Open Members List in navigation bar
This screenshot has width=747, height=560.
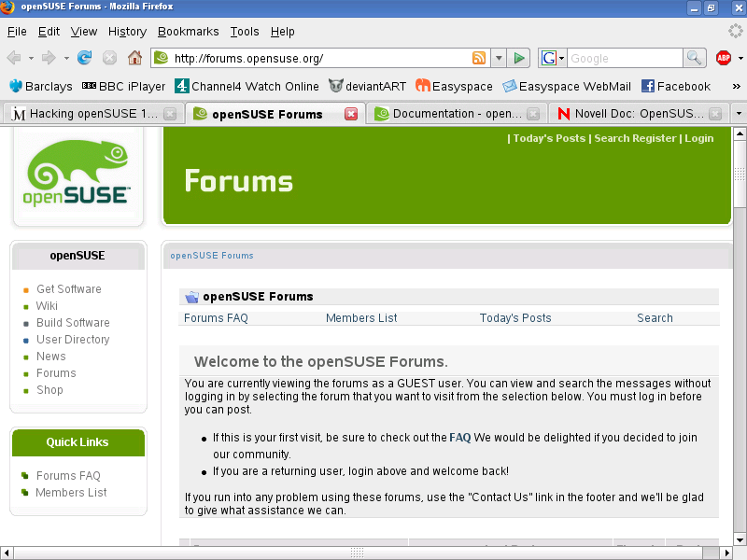(x=361, y=318)
